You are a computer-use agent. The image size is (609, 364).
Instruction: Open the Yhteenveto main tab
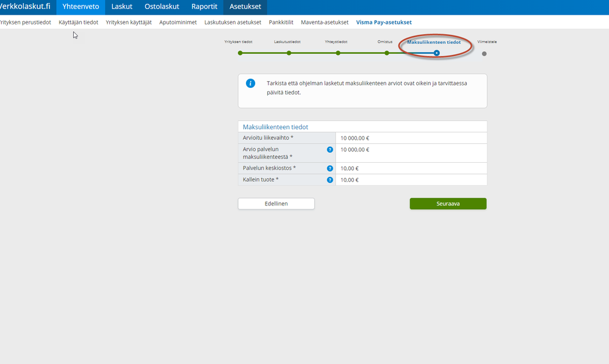point(81,7)
